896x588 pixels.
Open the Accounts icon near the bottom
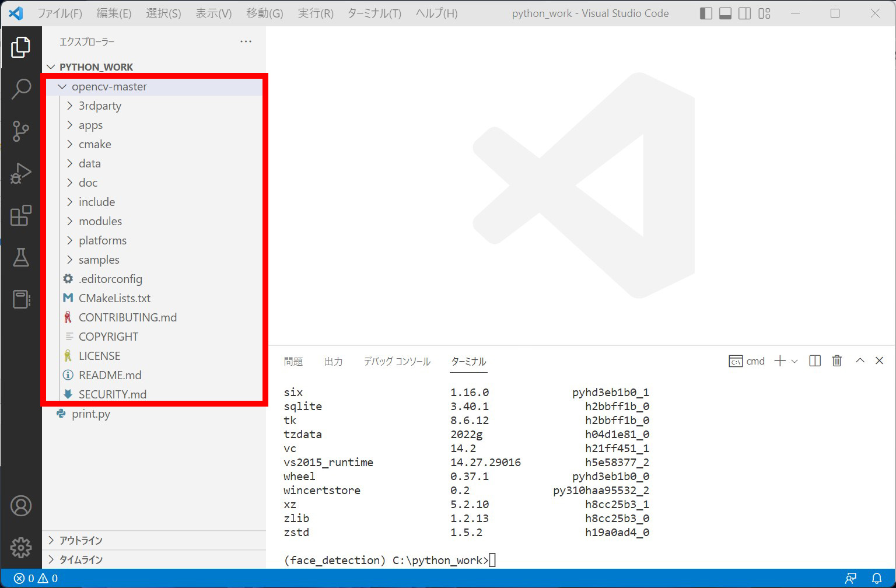pyautogui.click(x=22, y=506)
